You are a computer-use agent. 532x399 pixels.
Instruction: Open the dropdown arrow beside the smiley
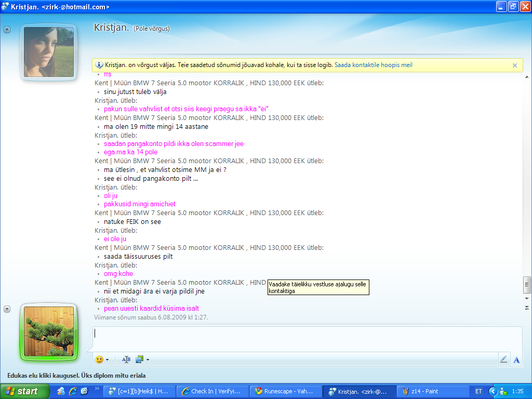click(107, 360)
